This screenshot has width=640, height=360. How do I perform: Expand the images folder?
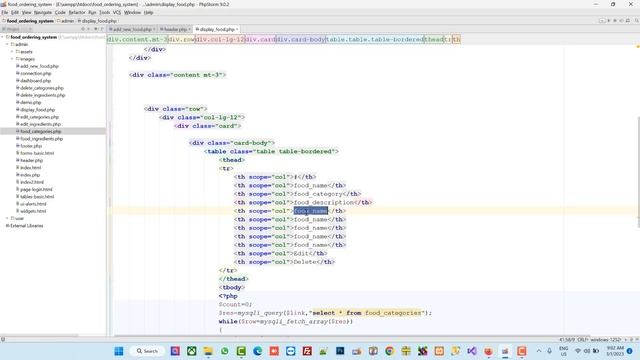(x=12, y=59)
